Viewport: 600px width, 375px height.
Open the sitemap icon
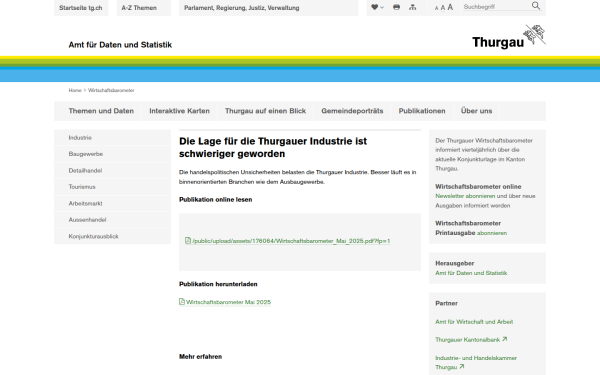(412, 7)
